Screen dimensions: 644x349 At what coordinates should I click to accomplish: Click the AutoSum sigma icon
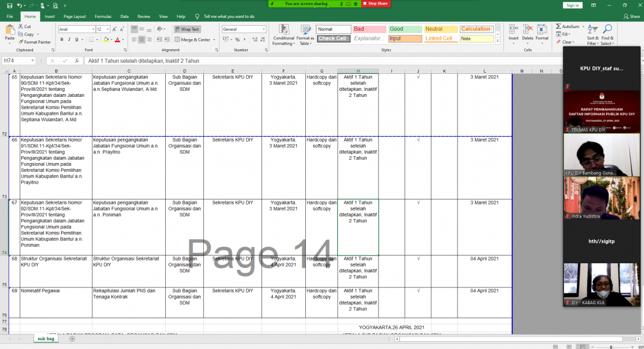tap(558, 26)
